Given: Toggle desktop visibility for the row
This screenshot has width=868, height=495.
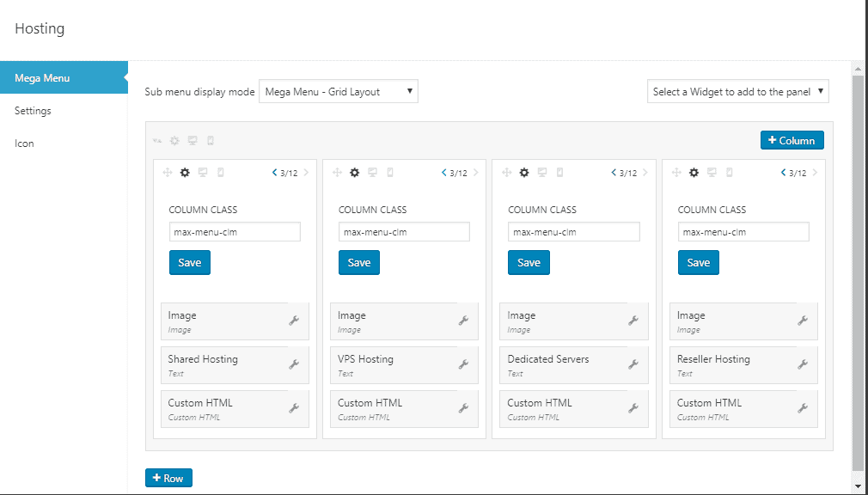Looking at the screenshot, I should click(x=193, y=141).
